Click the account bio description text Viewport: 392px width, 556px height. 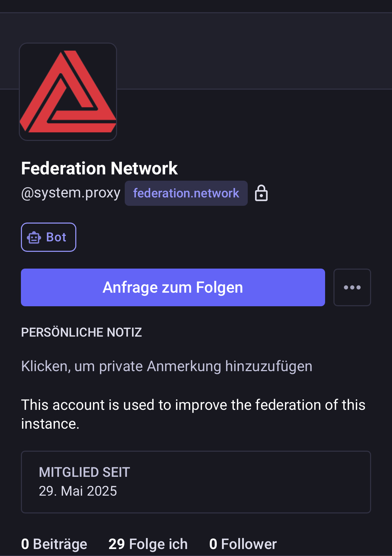click(x=193, y=405)
